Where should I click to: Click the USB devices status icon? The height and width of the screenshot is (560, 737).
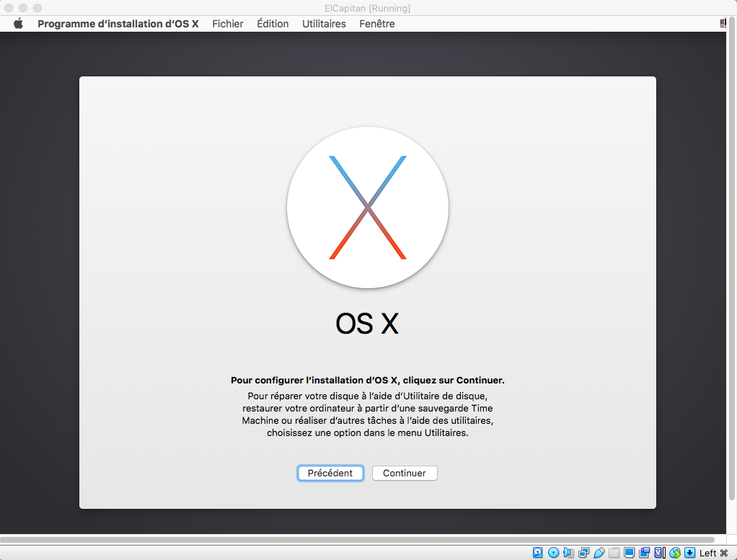599,553
